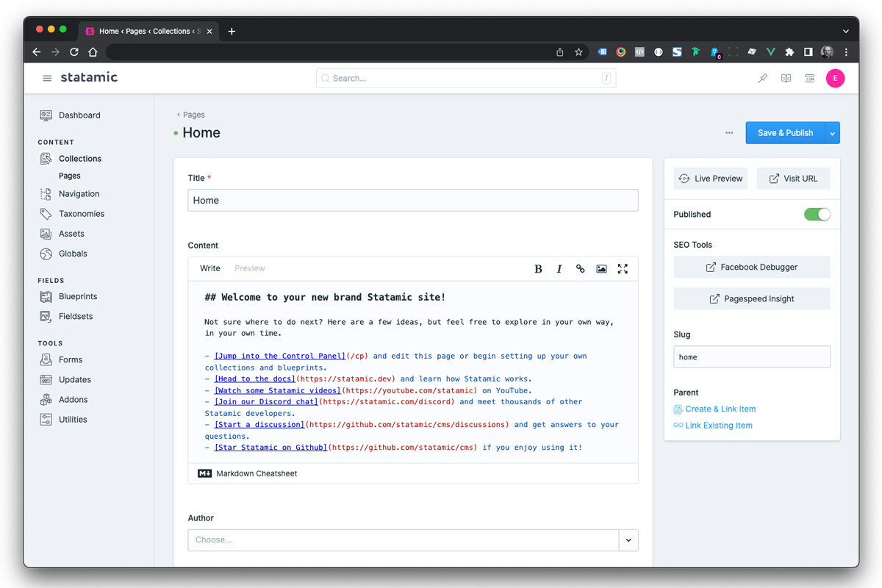
Task: Click the Assets sidebar icon
Action: tap(46, 234)
